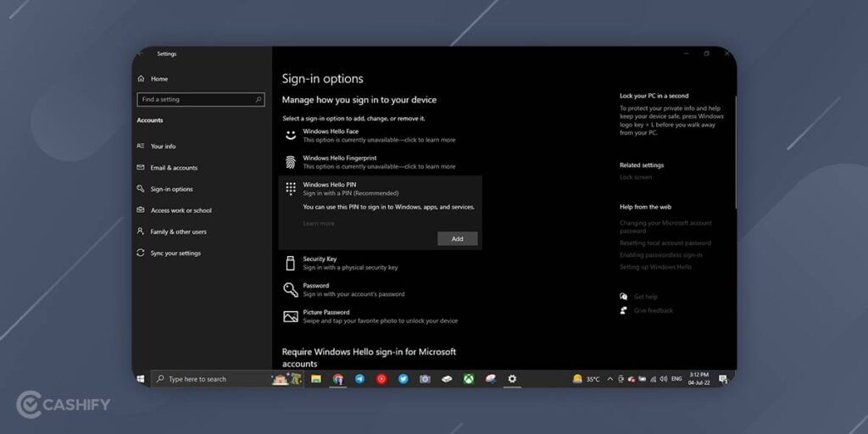Image resolution: width=868 pixels, height=434 pixels.
Task: Open YouTube Music red taskbar icon
Action: click(381, 379)
